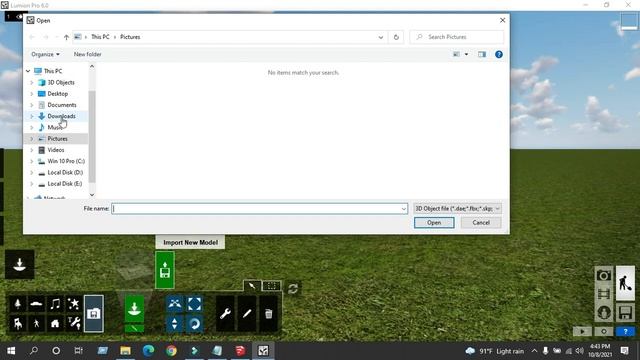Select Build mode worker with shovel icon
This screenshot has width=640, height=360.
point(625,283)
